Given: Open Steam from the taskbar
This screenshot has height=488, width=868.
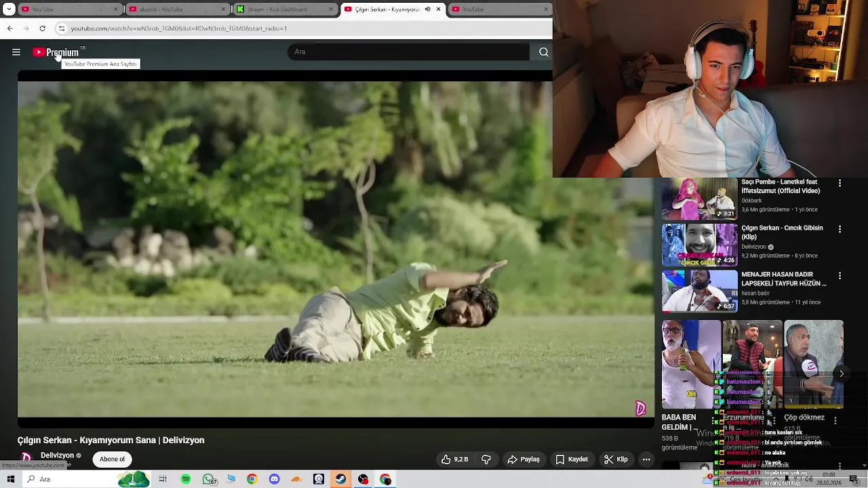Looking at the screenshot, I should click(340, 479).
